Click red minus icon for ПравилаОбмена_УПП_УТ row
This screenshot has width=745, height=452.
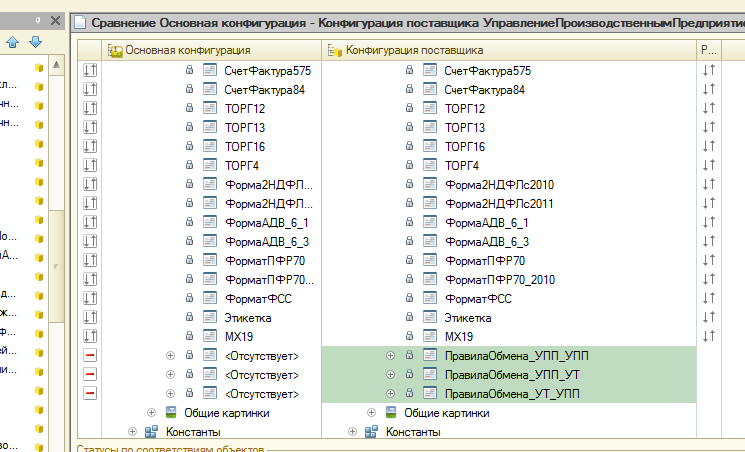click(x=90, y=375)
